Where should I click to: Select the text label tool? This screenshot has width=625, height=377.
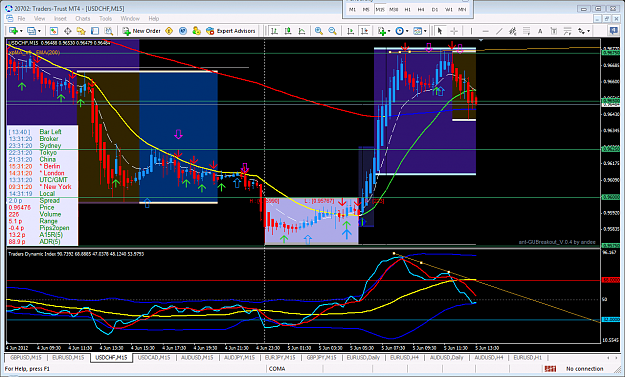coord(554,31)
